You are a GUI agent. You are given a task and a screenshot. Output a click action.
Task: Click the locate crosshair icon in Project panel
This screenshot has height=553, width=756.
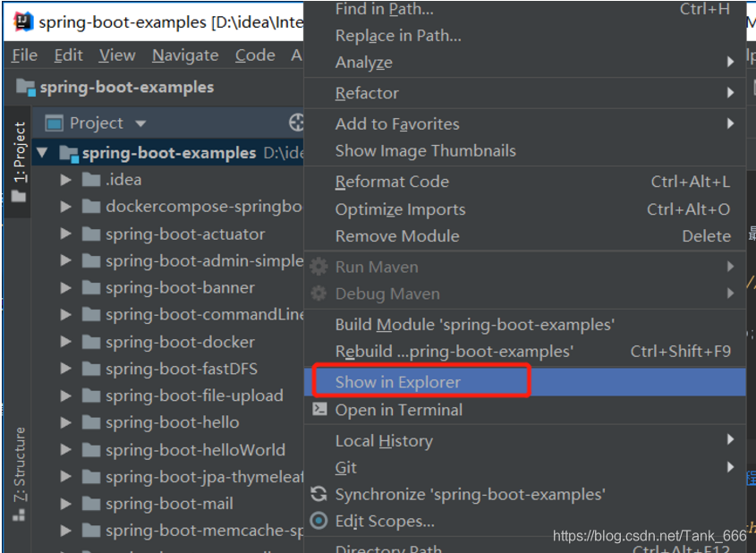click(x=296, y=123)
